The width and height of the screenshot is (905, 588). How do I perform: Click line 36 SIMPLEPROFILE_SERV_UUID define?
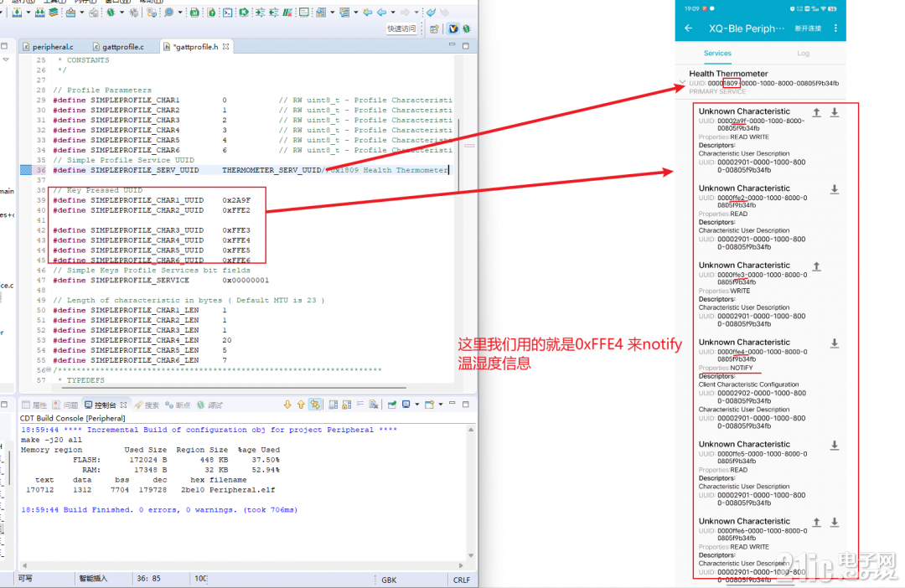251,170
